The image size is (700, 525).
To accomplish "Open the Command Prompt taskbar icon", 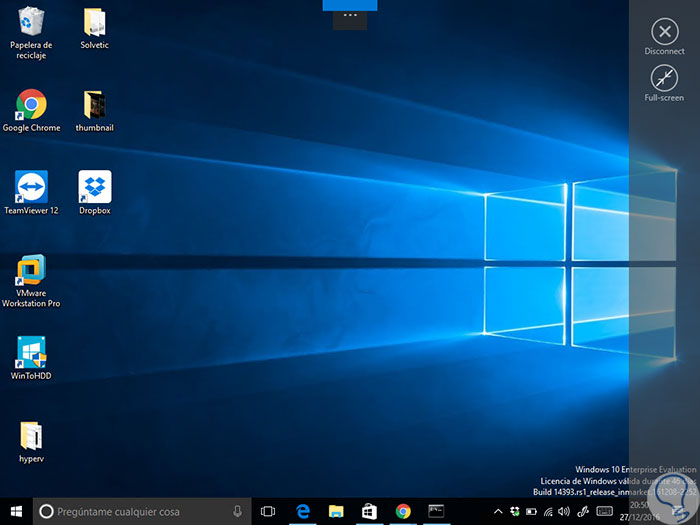I will point(436,512).
